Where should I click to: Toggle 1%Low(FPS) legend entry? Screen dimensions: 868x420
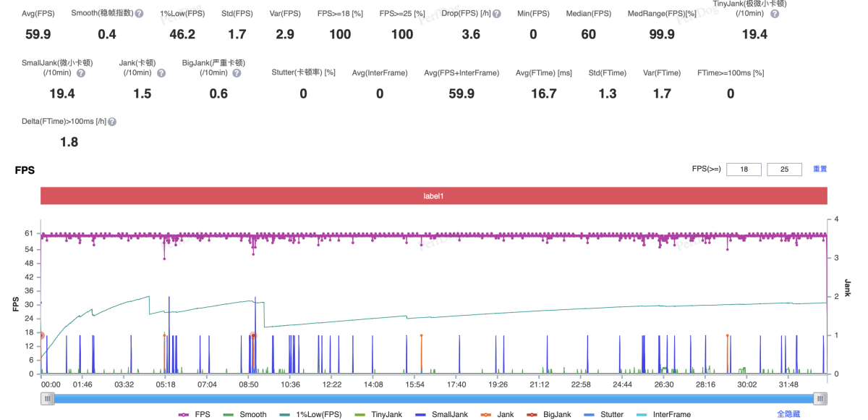tap(311, 414)
